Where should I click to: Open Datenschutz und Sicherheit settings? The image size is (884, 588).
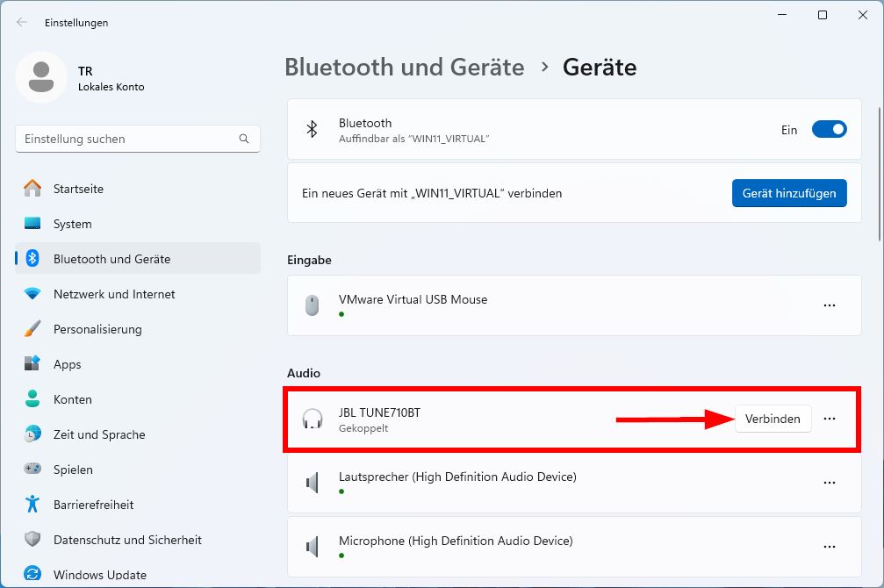32,540
